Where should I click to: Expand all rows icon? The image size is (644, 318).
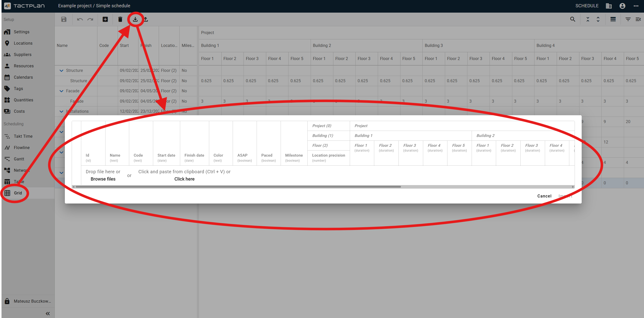[x=598, y=19]
